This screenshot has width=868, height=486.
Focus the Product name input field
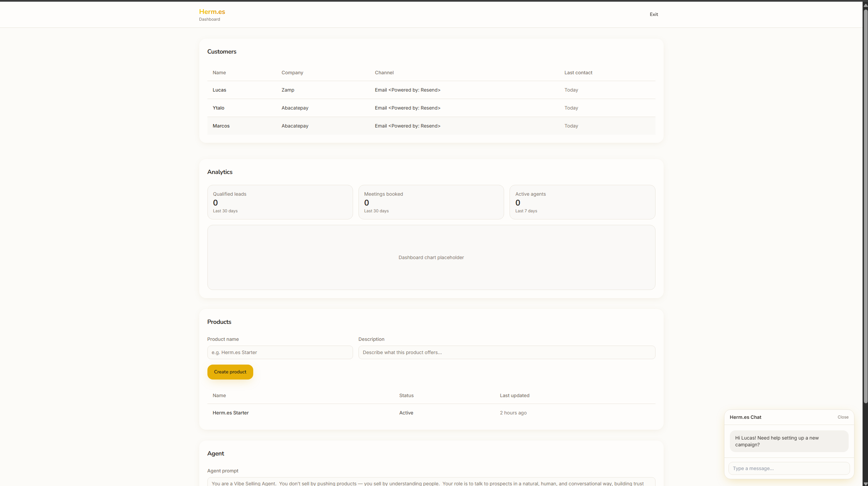pyautogui.click(x=280, y=352)
